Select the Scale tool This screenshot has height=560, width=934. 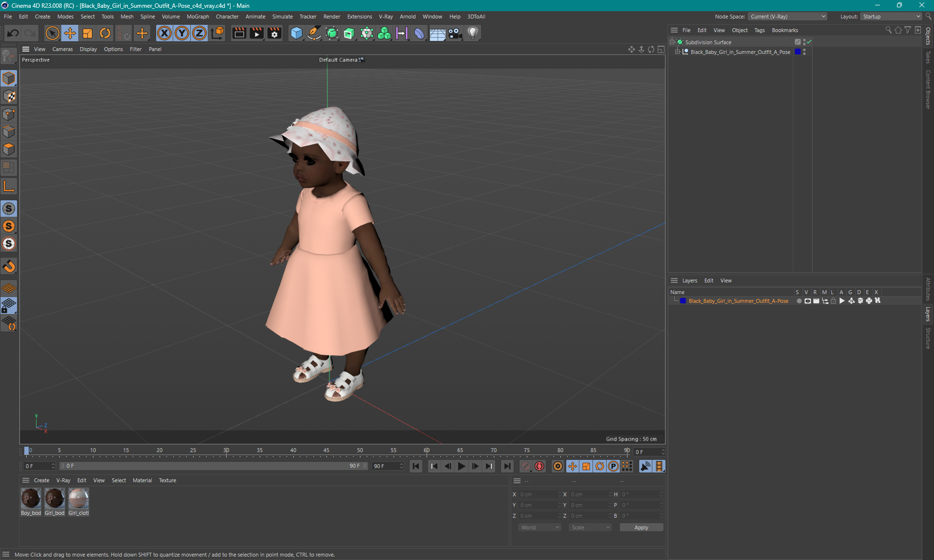[x=88, y=33]
